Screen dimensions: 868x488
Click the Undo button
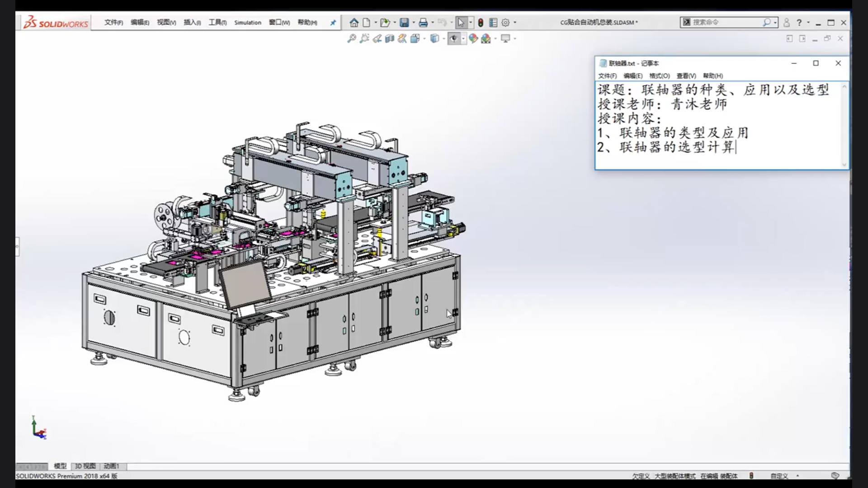442,22
